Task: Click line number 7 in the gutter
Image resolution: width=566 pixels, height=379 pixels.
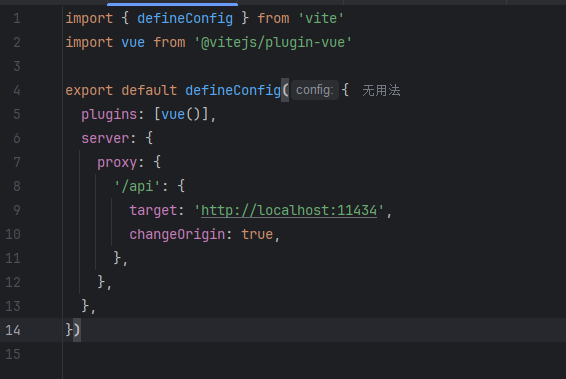Action: coord(17,162)
